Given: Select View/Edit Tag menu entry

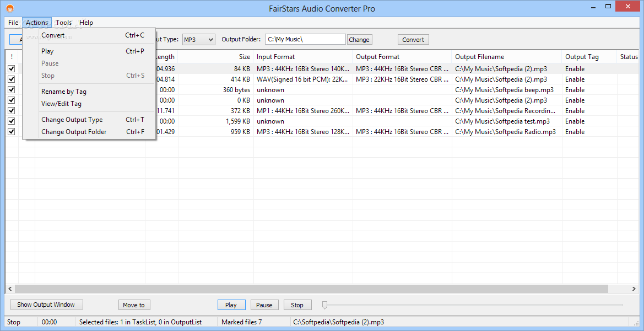Looking at the screenshot, I should click(x=89, y=104).
